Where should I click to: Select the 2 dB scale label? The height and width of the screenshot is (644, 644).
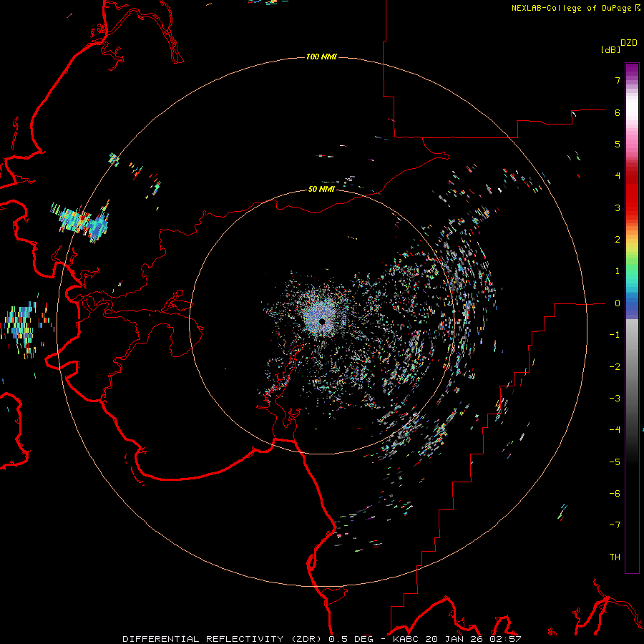(618, 240)
